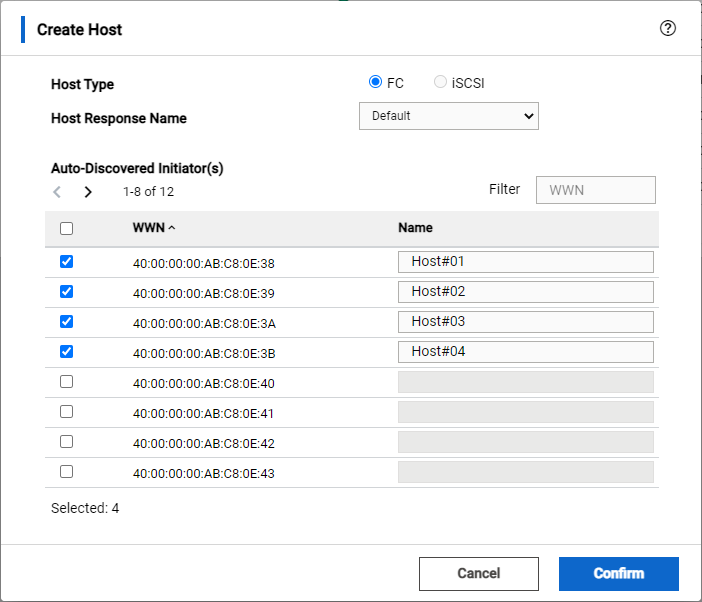
Task: Go to next page of initiators
Action: [x=88, y=192]
